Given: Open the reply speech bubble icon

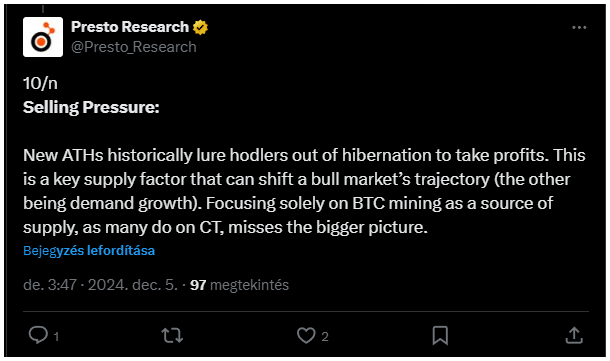Looking at the screenshot, I should [38, 335].
